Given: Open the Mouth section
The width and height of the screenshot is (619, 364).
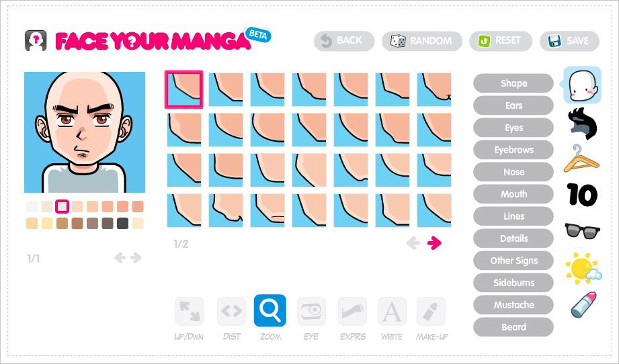Looking at the screenshot, I should (513, 194).
